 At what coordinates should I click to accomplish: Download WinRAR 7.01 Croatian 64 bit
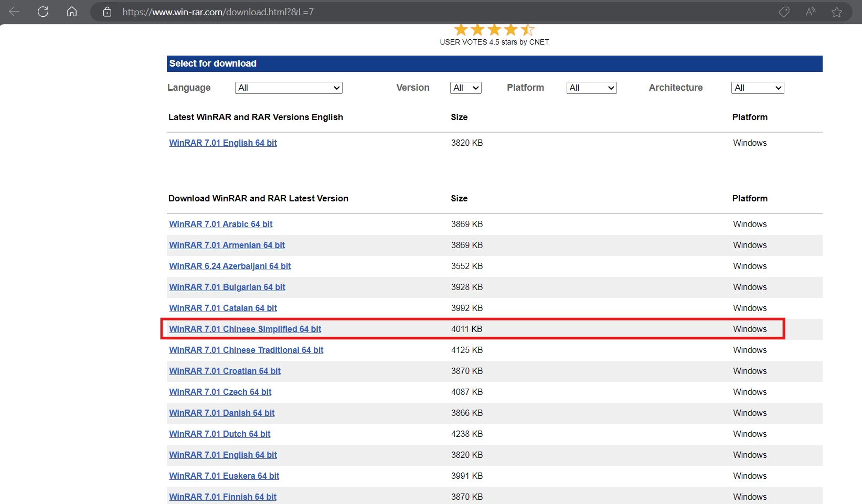tap(225, 371)
